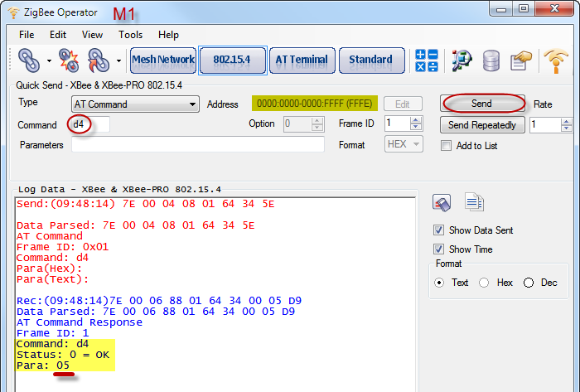This screenshot has height=392, width=580.
Task: Click the 'Frame ID: 0x01' log line
Action: coord(62,247)
